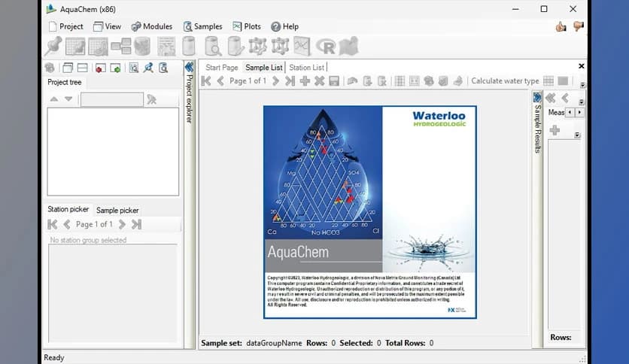Collapse the Project explorer panel
The width and height of the screenshot is (629, 364).
tap(189, 67)
